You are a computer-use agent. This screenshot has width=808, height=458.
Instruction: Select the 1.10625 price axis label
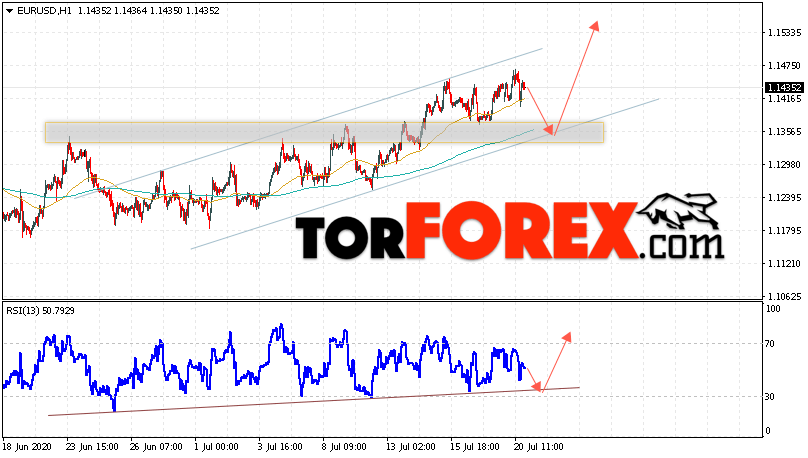(x=784, y=297)
